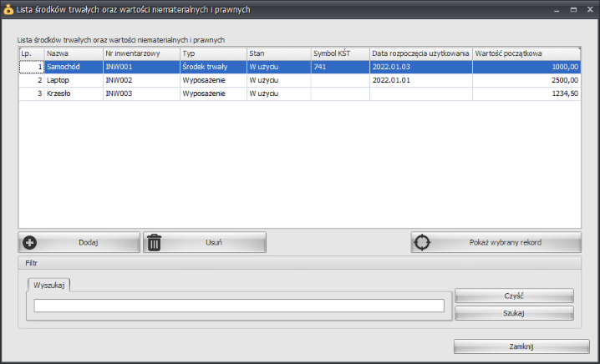Image resolution: width=600 pixels, height=364 pixels.
Task: Show selected record via Pokaż wybrany rekord
Action: pos(496,242)
